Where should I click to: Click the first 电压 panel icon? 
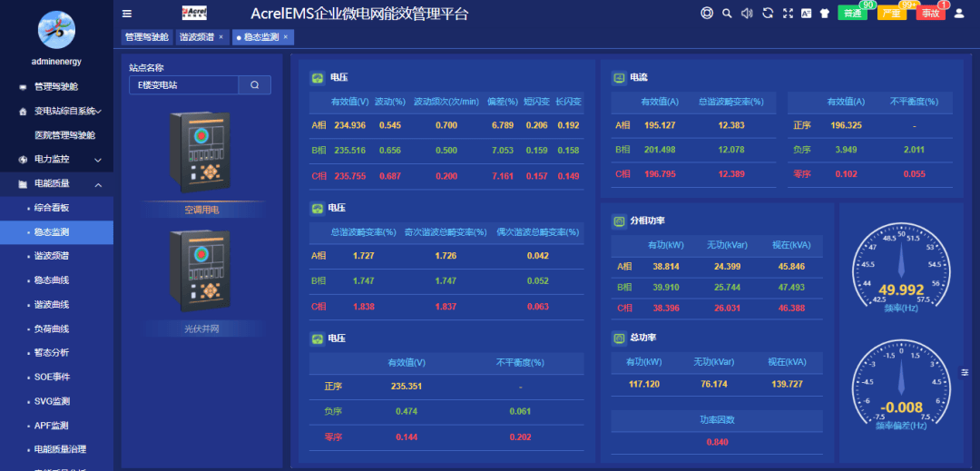[x=318, y=78]
